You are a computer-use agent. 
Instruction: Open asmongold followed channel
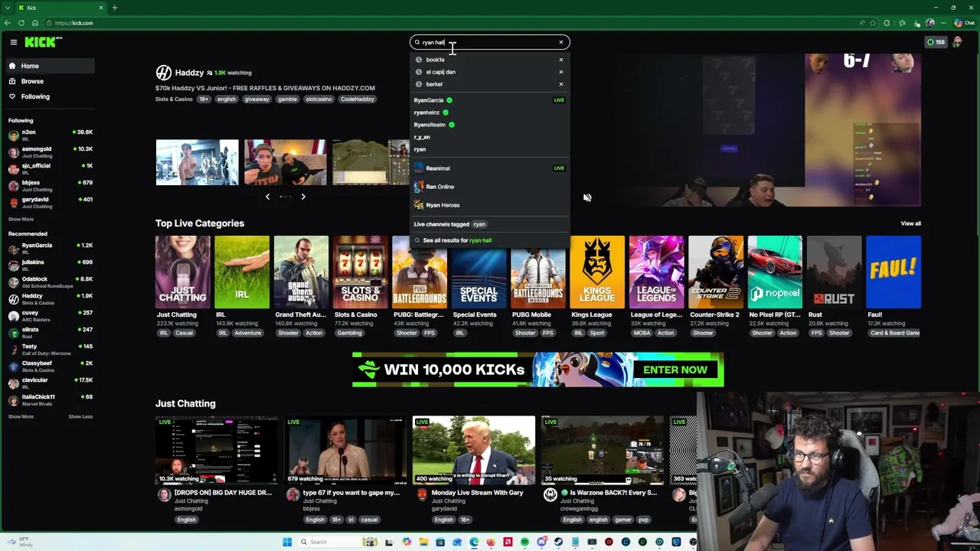click(x=49, y=152)
